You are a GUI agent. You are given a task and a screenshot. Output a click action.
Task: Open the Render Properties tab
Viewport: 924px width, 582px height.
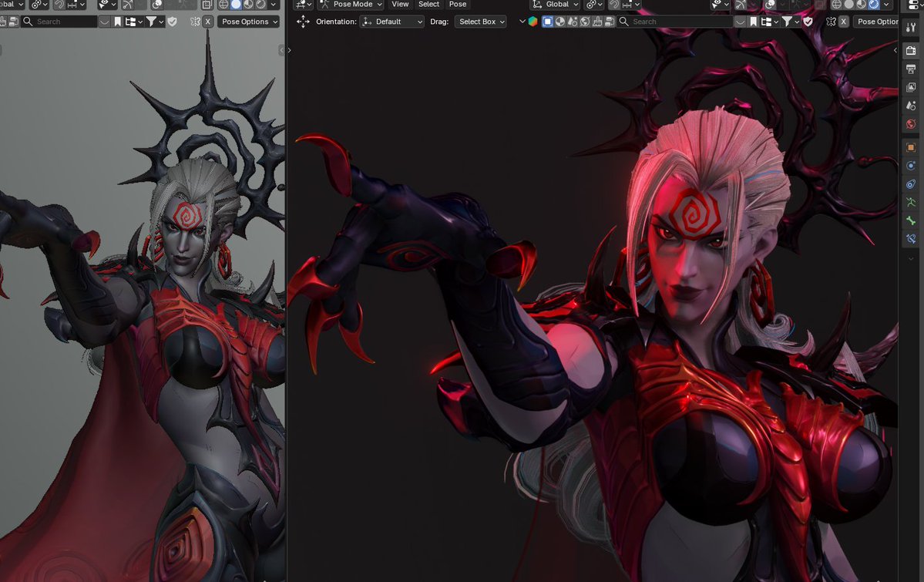click(x=911, y=51)
